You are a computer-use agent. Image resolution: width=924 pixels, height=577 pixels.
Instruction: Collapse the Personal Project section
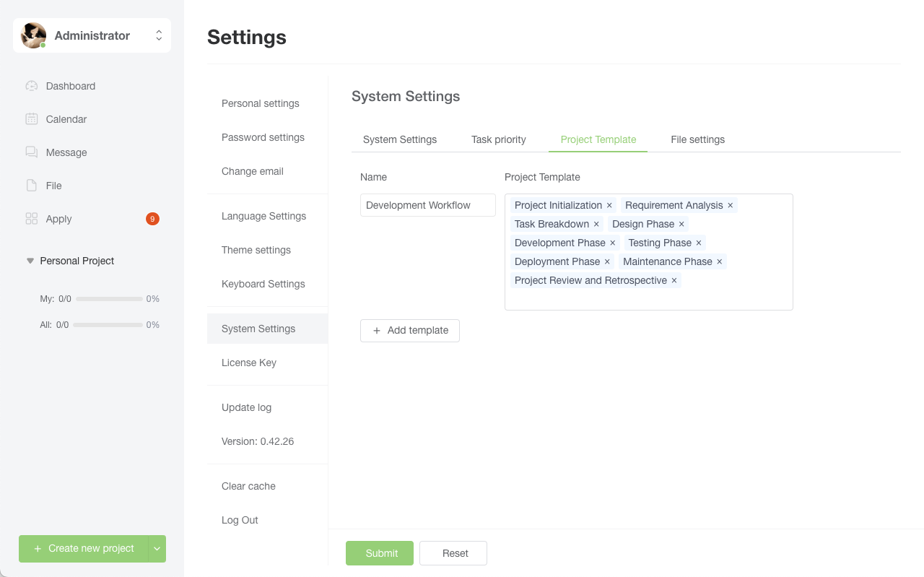[x=30, y=261]
